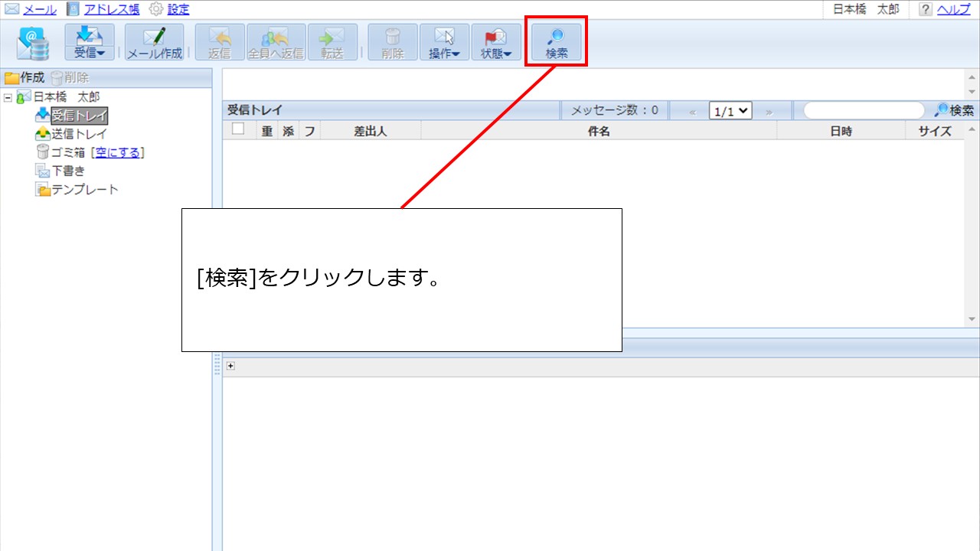Click the ゴミ箱 trash folder icon
980x551 pixels.
44,152
